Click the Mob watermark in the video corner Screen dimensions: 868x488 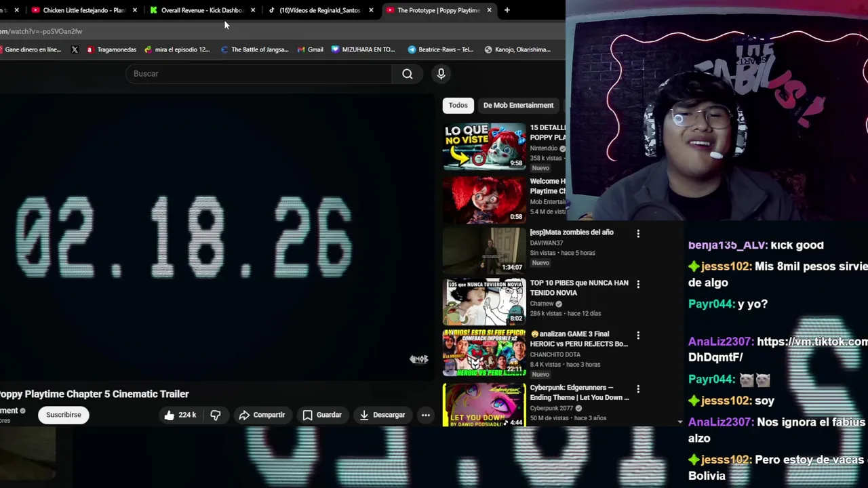point(419,359)
